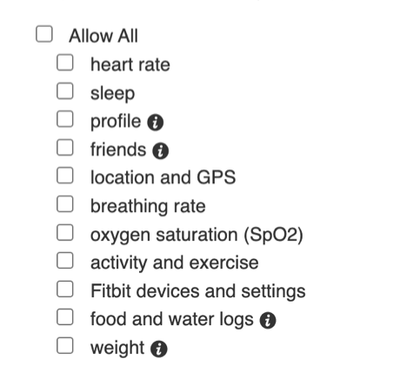Open the info icon next to profile

155,122
